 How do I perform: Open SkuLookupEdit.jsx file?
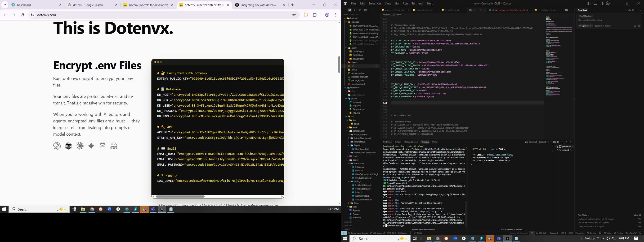click(x=364, y=200)
